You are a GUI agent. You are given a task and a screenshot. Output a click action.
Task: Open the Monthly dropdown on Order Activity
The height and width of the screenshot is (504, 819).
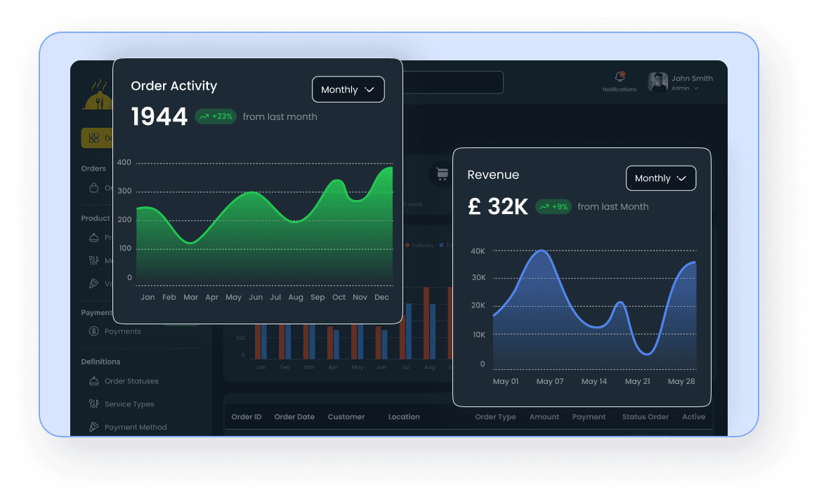pos(348,89)
